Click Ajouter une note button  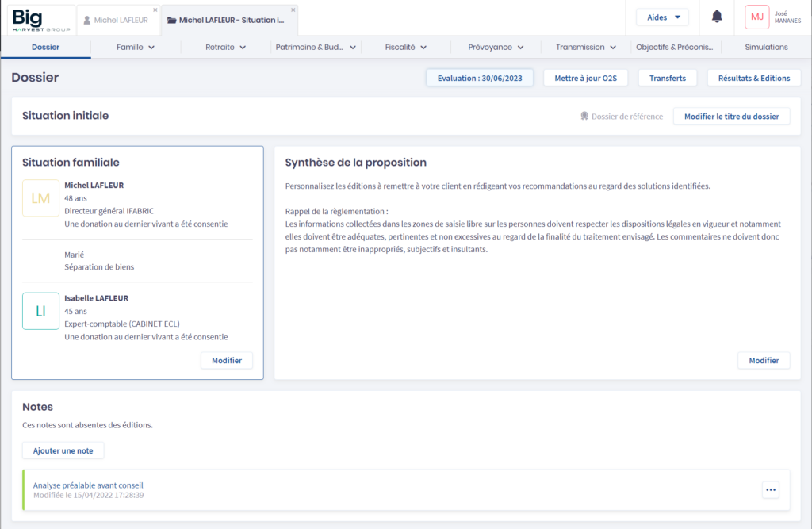point(63,450)
